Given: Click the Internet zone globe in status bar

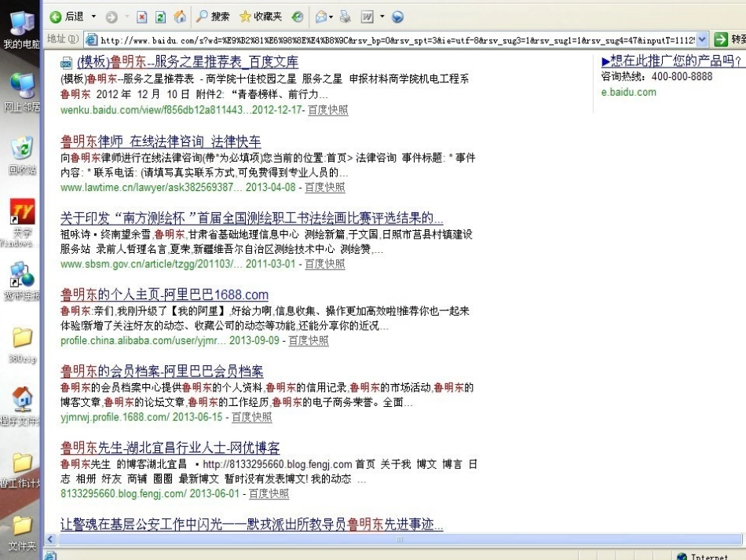Looking at the screenshot, I should click(682, 557).
